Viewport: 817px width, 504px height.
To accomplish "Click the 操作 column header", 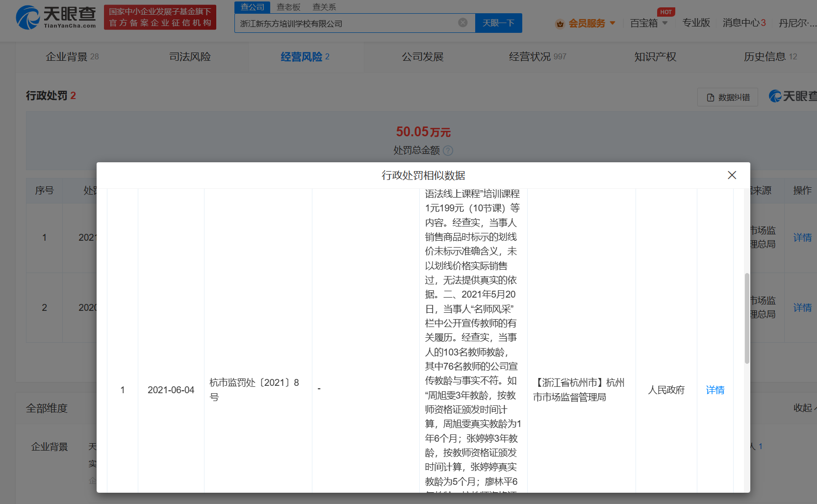I will coord(802,190).
